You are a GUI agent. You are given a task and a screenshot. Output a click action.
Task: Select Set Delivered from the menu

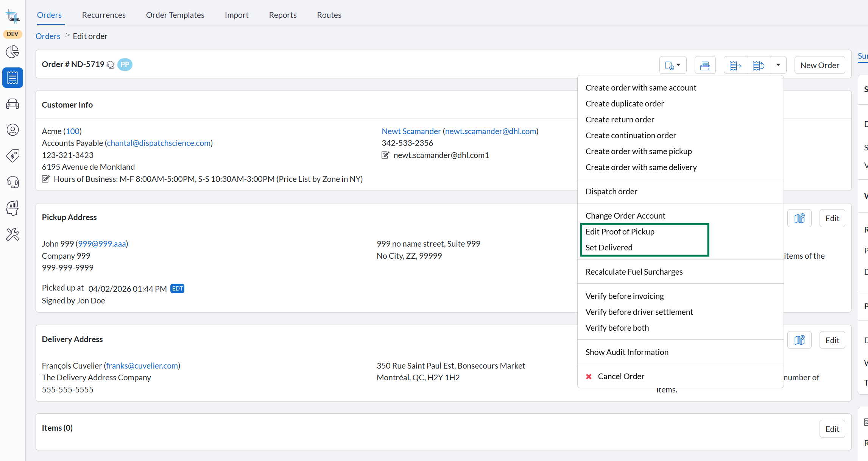coord(609,248)
